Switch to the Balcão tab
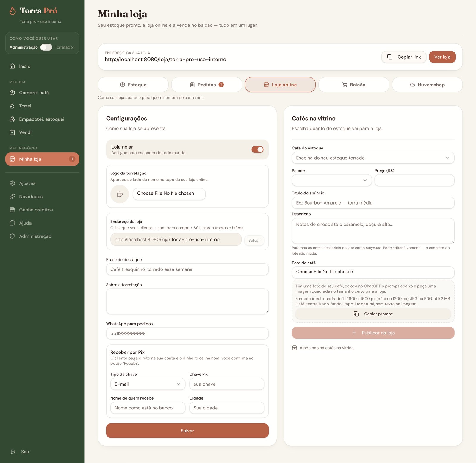Screen dimensions: 476x463 tap(354, 85)
